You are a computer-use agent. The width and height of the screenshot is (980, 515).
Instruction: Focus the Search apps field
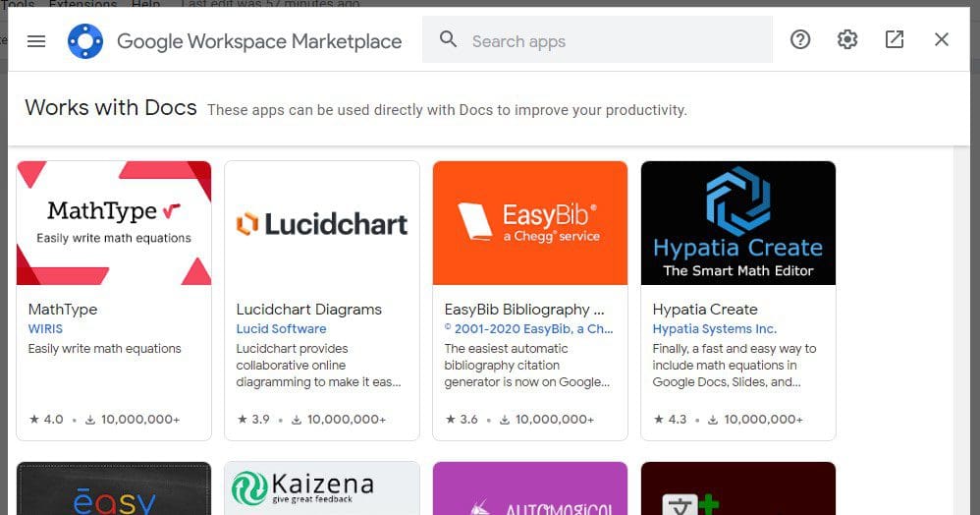coord(597,40)
